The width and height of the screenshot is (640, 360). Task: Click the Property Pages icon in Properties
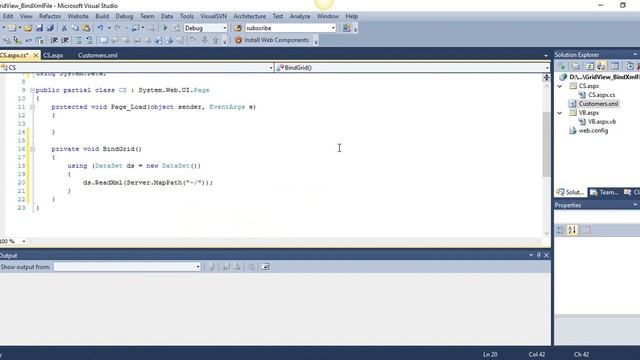tap(586, 230)
